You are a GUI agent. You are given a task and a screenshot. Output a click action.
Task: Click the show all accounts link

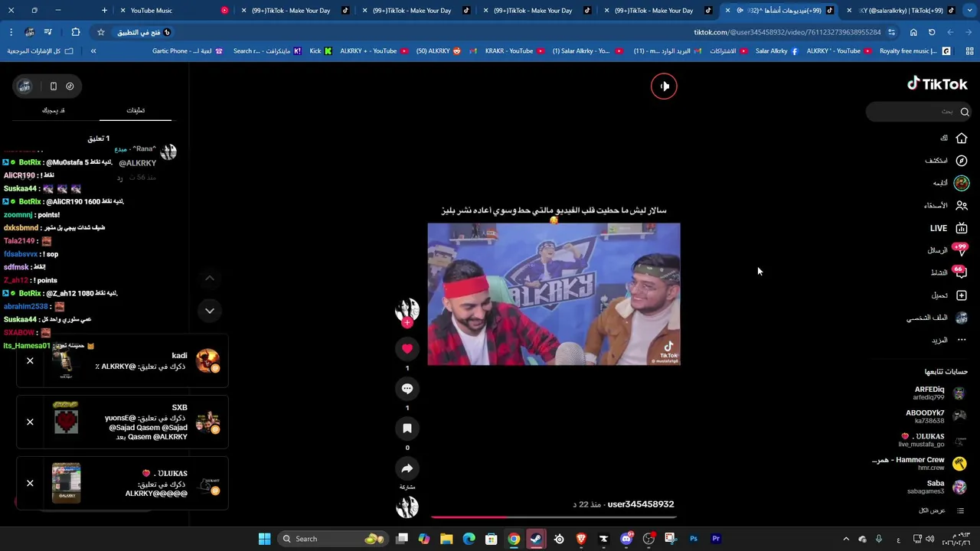[942, 510]
